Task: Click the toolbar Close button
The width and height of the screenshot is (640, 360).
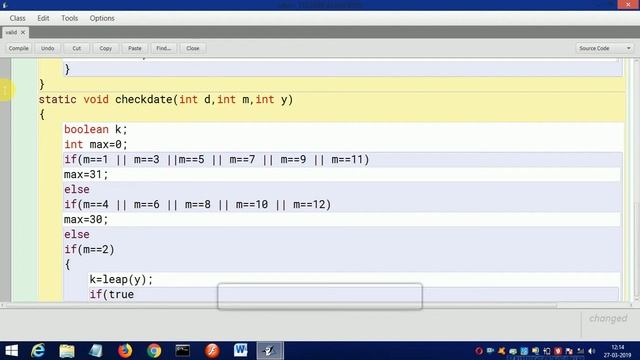Action: coord(193,48)
